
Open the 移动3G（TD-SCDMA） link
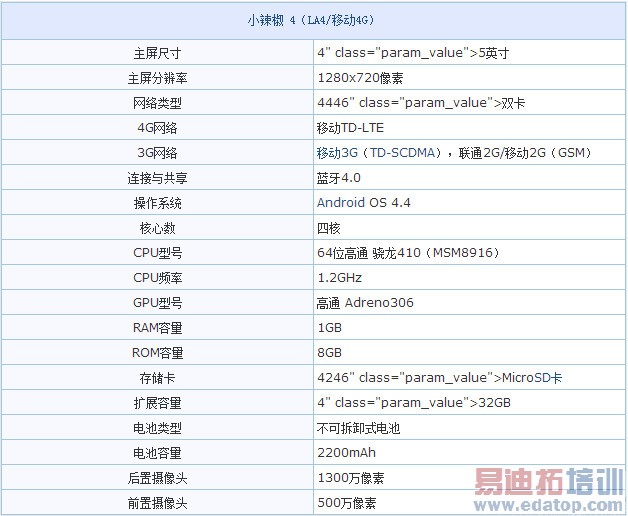pyautogui.click(x=379, y=153)
